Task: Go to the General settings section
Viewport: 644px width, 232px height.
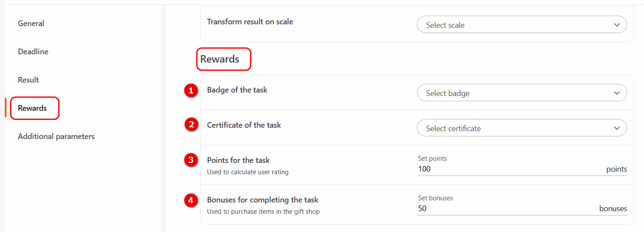Action: point(31,23)
